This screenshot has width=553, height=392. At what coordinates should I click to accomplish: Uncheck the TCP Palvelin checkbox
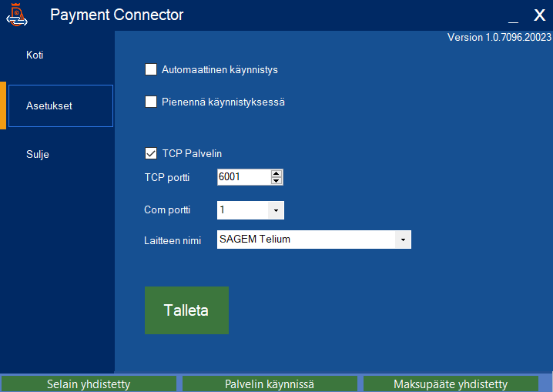(x=151, y=153)
